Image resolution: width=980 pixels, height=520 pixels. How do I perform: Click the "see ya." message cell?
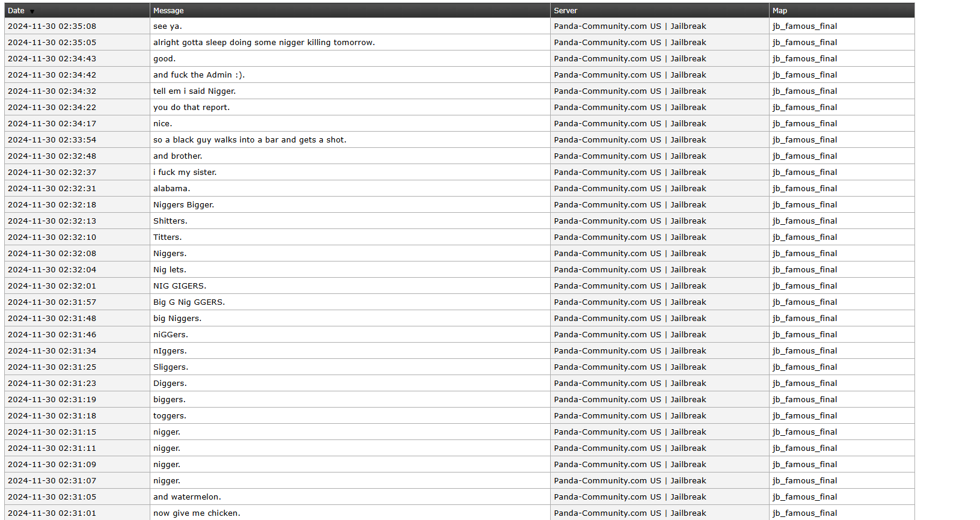coord(168,26)
